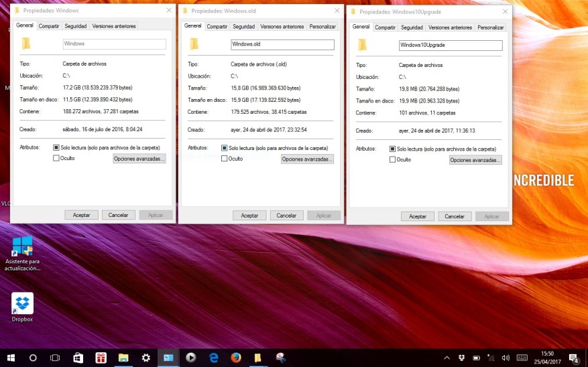Viewport: 588px width, 367px height.
Task: Launch Microsoft Edge from taskbar
Action: click(213, 358)
